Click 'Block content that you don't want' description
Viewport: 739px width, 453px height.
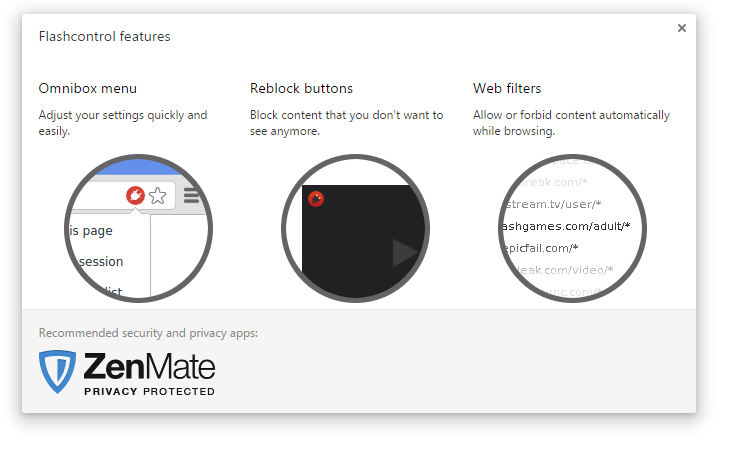[346, 123]
